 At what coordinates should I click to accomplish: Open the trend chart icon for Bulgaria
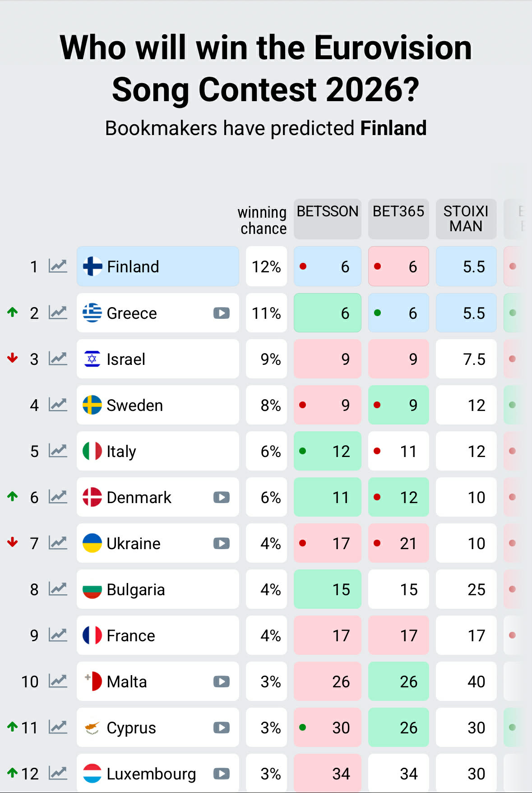pos(58,589)
